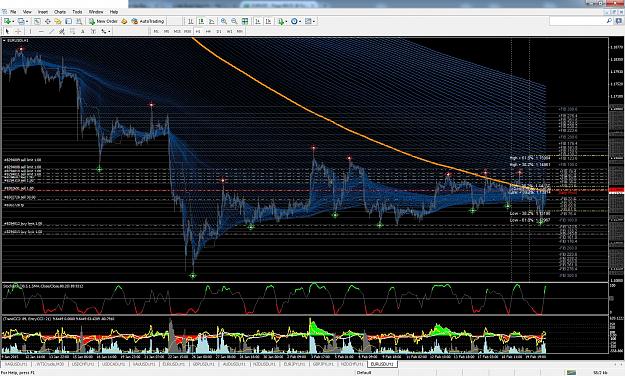
Task: Switch to the XAGUSD,H1 chart tab
Action: click(x=16, y=364)
